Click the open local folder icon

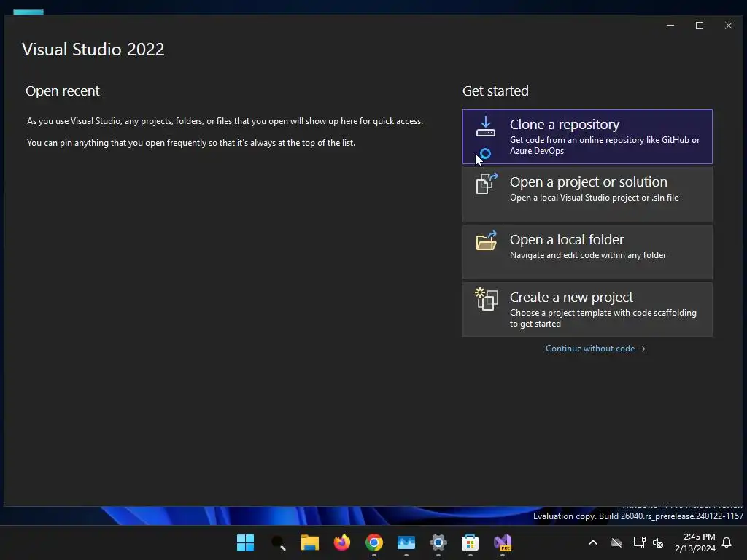click(487, 241)
